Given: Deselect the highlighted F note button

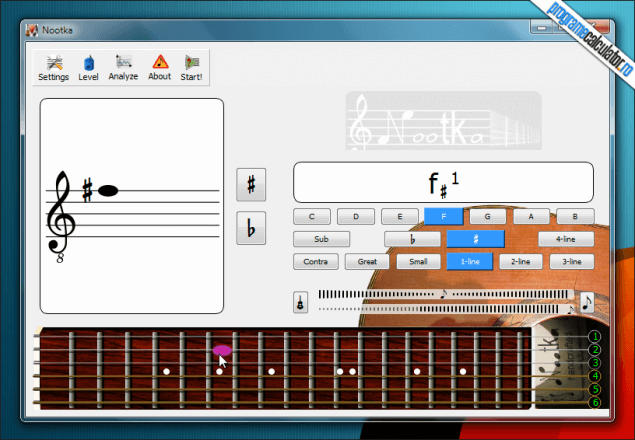Looking at the screenshot, I should (444, 216).
